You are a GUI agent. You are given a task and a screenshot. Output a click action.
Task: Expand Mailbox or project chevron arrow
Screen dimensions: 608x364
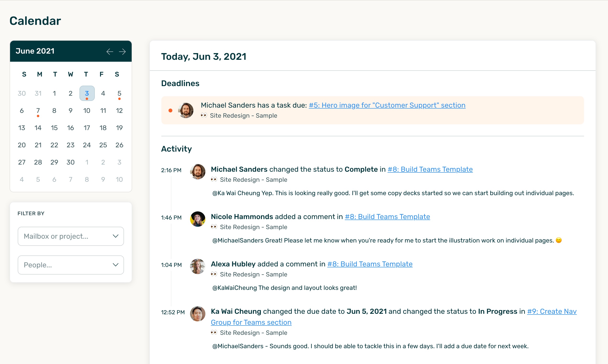[x=115, y=236]
